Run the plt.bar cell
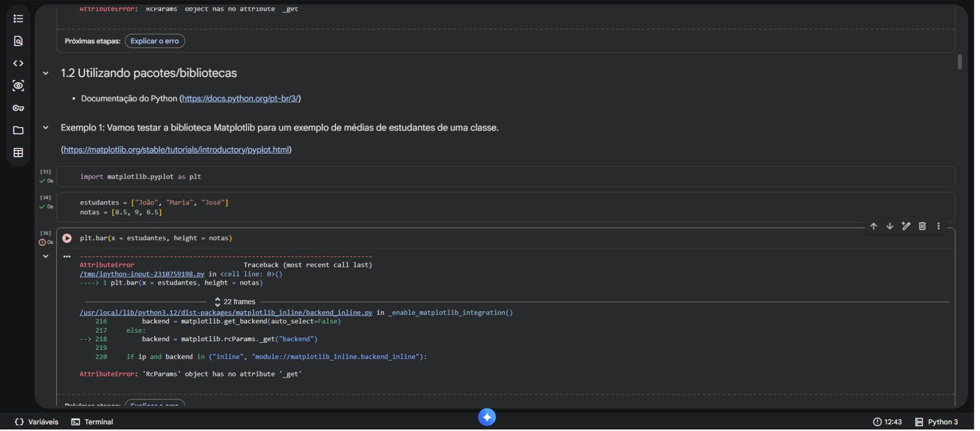Screen dimensions: 980x431 [x=67, y=238]
